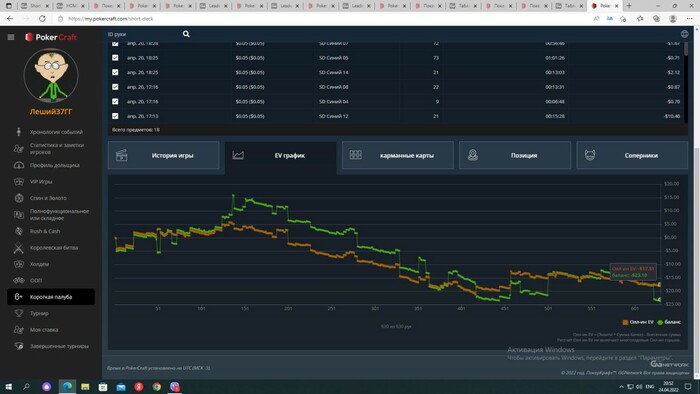Click the Профиль дольщика sidebar icon
The width and height of the screenshot is (700, 394).
point(19,165)
